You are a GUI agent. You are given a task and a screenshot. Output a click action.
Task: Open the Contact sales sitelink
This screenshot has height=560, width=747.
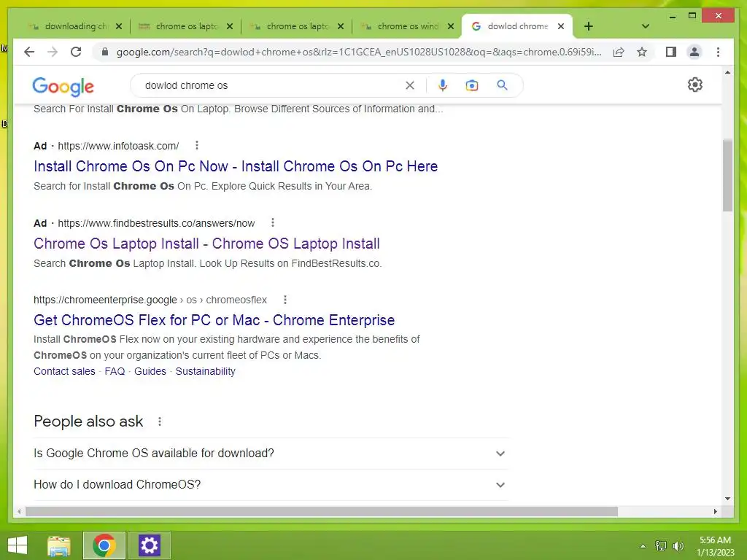point(64,371)
